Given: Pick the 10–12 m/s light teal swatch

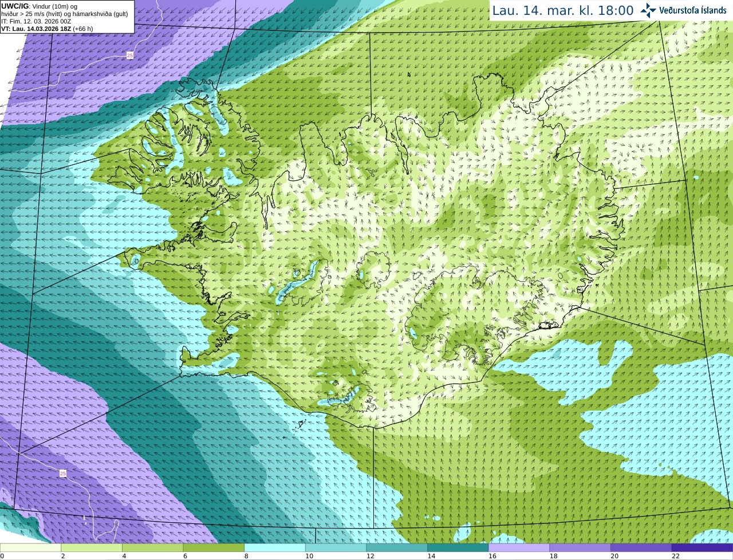Looking at the screenshot, I should pyautogui.click(x=336, y=547).
